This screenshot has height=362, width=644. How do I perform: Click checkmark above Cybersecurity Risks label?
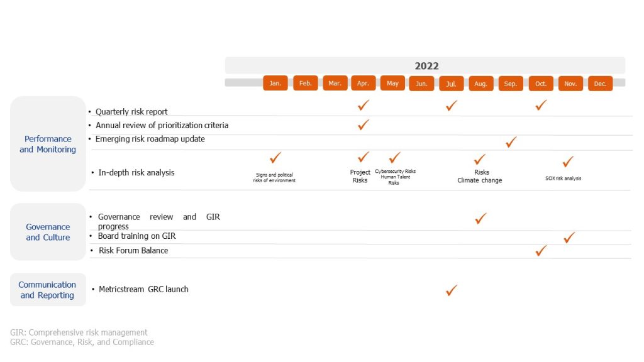click(395, 158)
